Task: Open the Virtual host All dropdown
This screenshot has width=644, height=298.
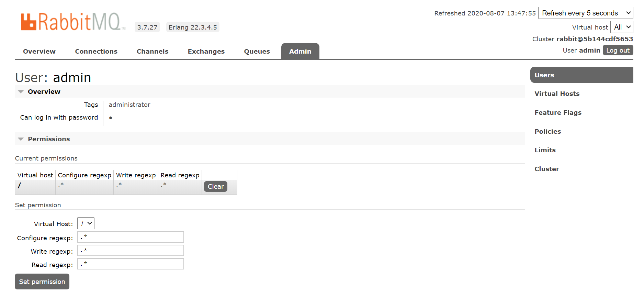Action: point(622,27)
